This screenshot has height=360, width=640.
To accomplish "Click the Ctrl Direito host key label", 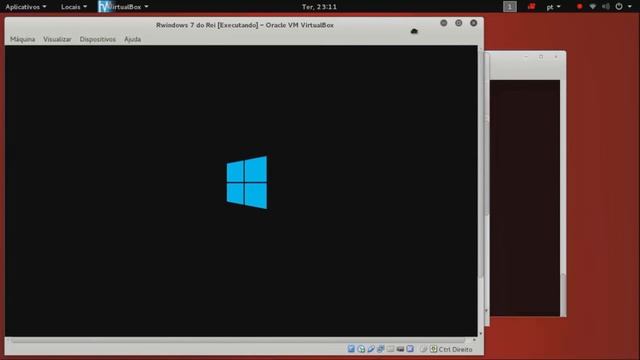I will click(455, 349).
